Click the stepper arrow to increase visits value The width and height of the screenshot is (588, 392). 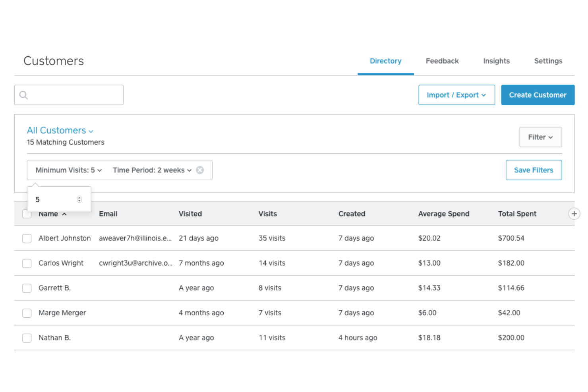[79, 198]
